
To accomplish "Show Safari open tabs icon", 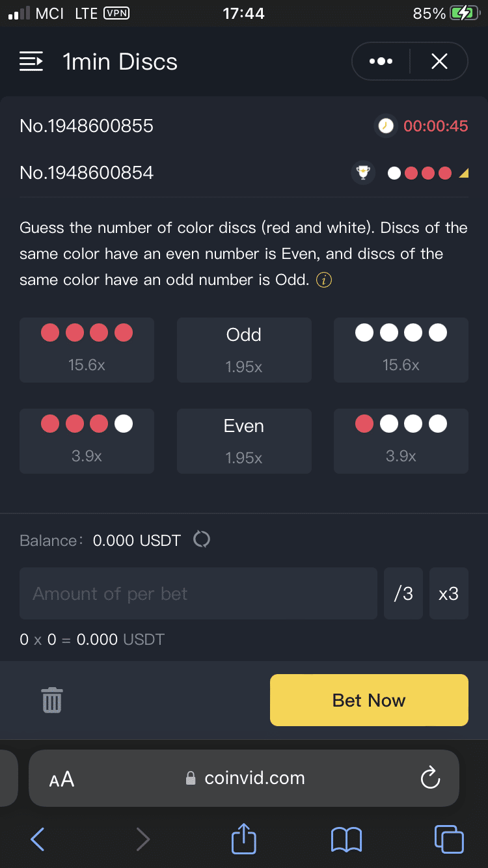I will 448,839.
